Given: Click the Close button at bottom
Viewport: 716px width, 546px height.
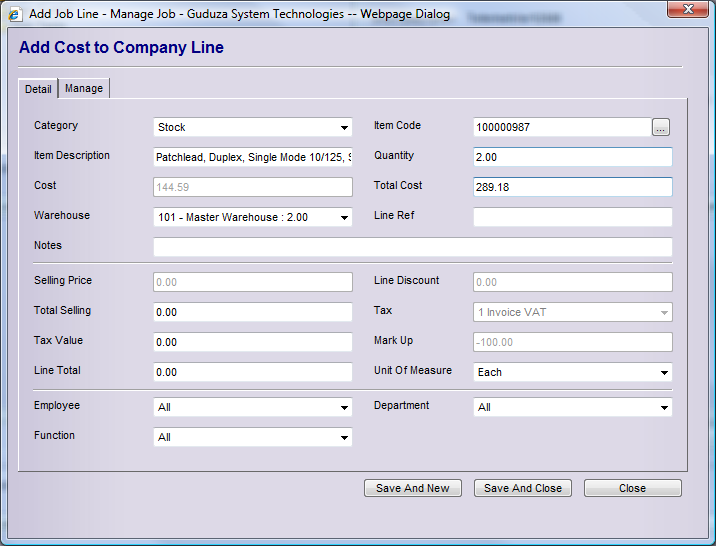Looking at the screenshot, I should point(632,488).
